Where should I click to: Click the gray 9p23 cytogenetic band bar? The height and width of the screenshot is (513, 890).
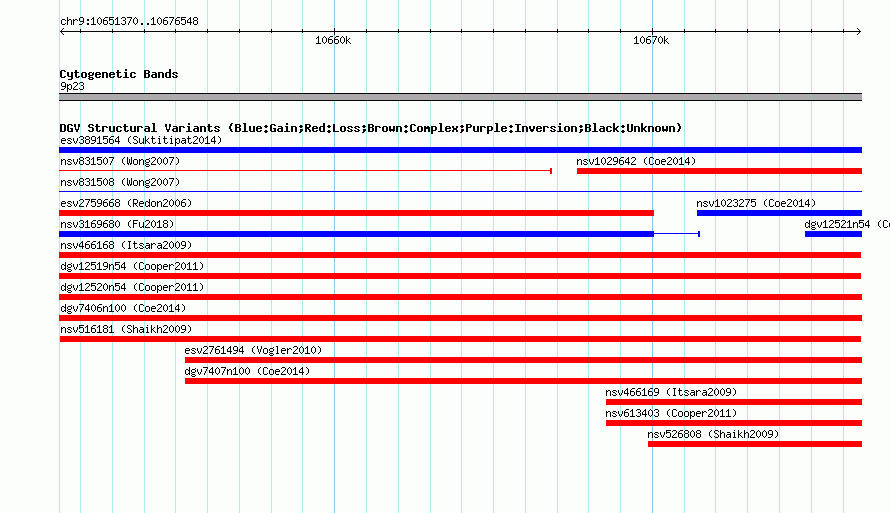click(x=460, y=97)
